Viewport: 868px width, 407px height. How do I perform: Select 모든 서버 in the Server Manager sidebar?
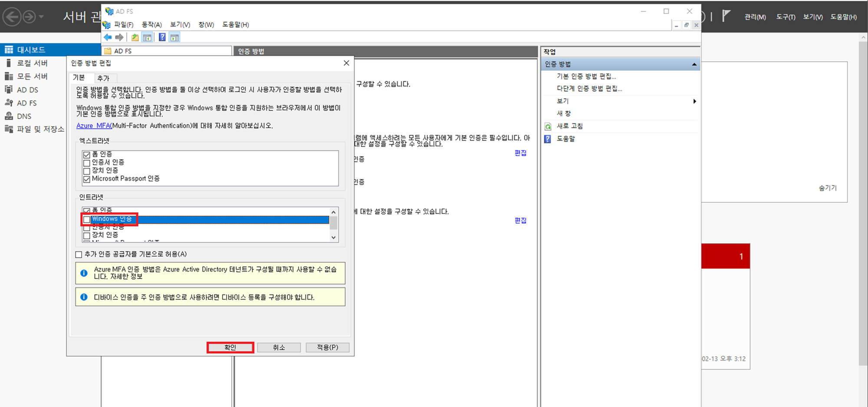33,76
